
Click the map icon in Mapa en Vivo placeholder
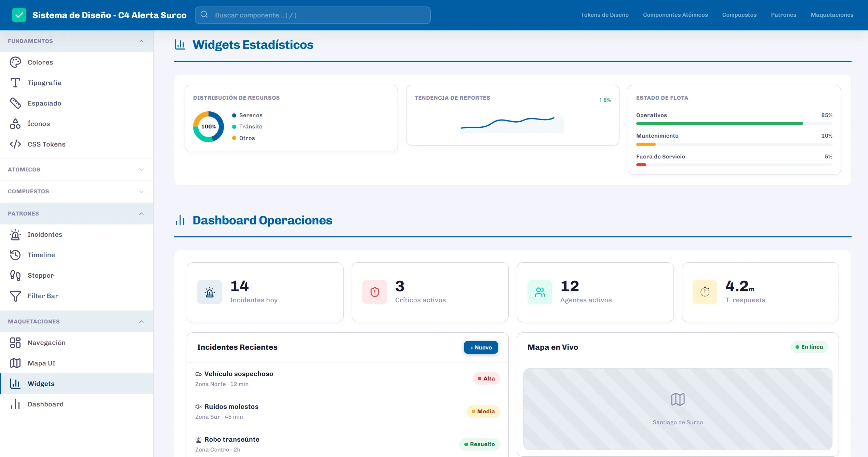[x=678, y=399]
